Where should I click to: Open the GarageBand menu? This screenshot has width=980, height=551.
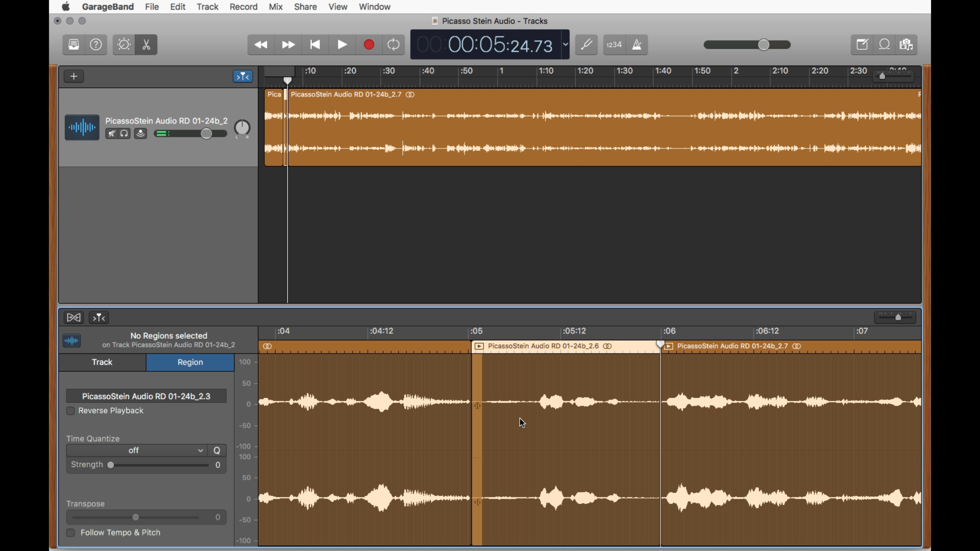tap(108, 7)
